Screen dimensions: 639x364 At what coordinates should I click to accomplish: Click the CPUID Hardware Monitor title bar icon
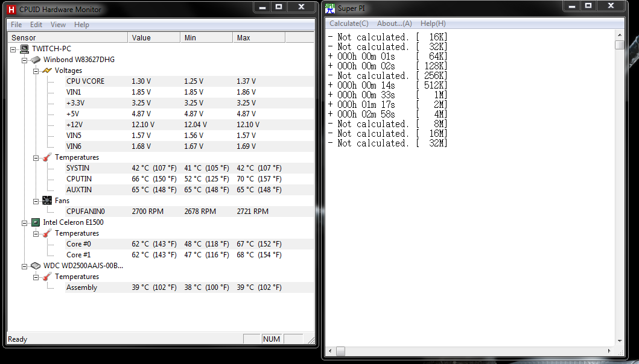tap(11, 9)
